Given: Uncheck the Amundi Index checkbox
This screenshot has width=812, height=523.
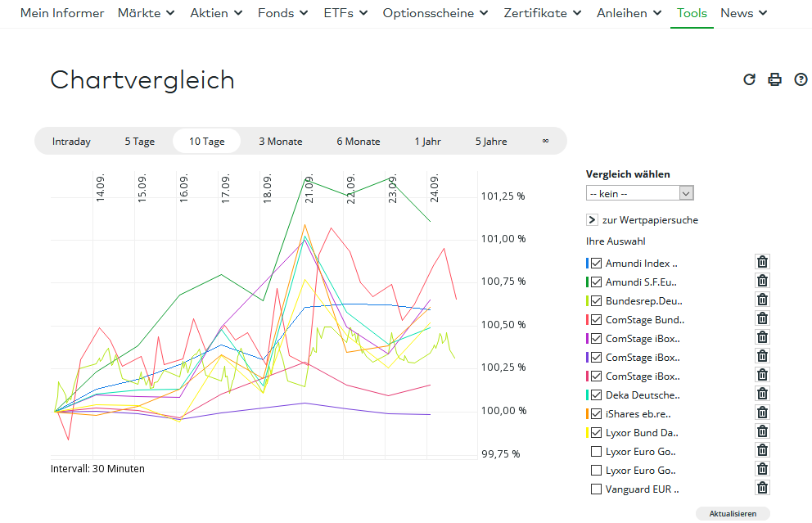Looking at the screenshot, I should [x=595, y=263].
